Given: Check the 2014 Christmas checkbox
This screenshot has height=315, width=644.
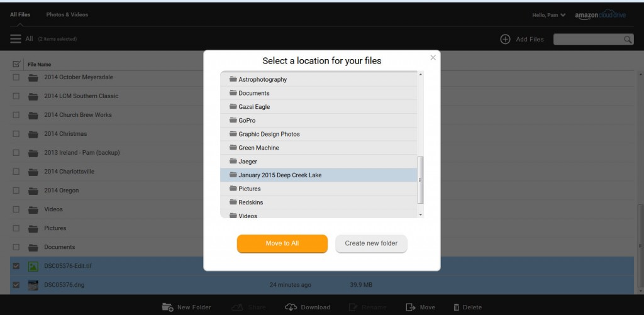Looking at the screenshot, I should point(16,134).
